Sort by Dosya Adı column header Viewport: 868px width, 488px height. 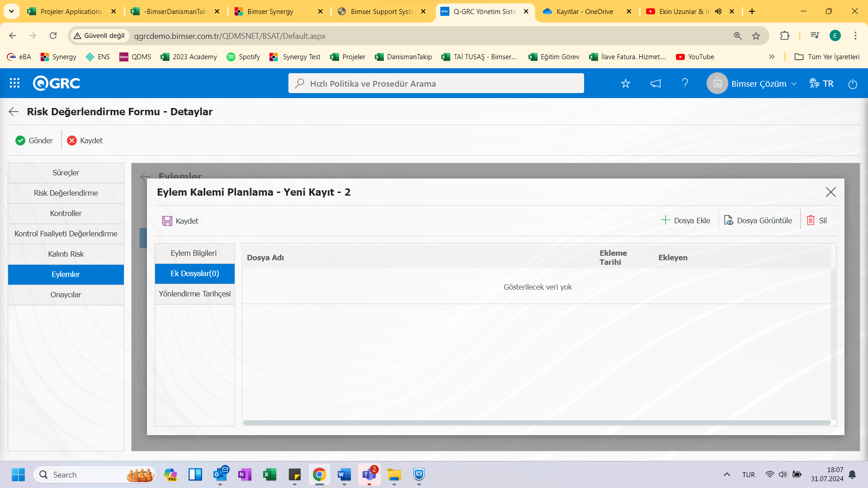(265, 258)
